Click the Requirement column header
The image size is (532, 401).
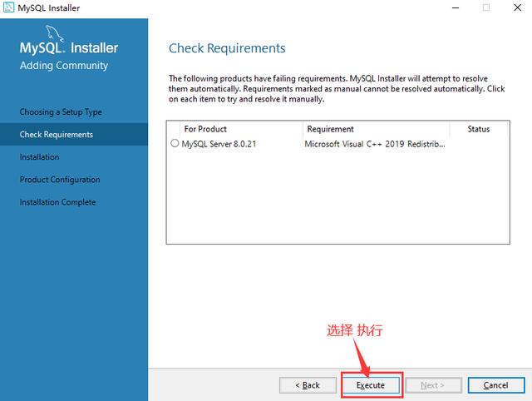point(330,129)
